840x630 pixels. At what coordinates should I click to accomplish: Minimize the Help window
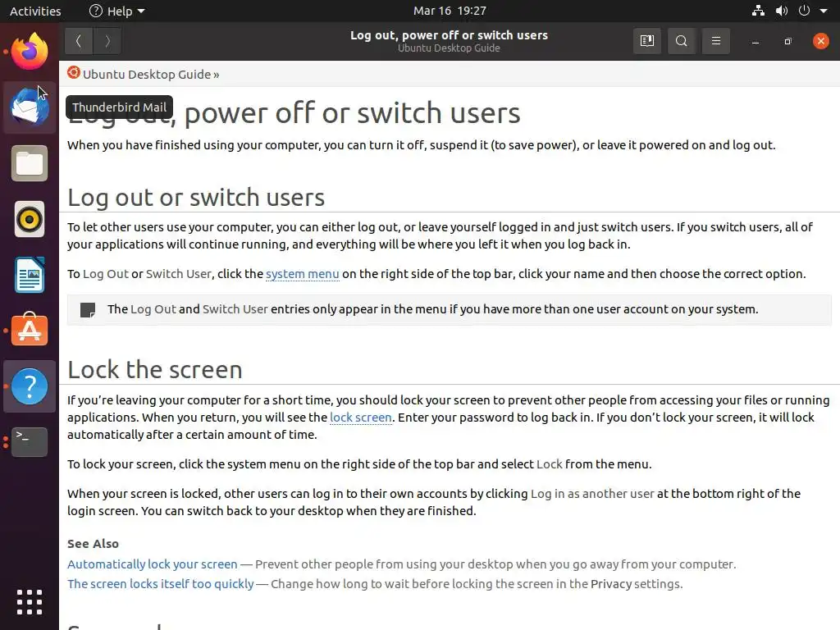tap(756, 41)
